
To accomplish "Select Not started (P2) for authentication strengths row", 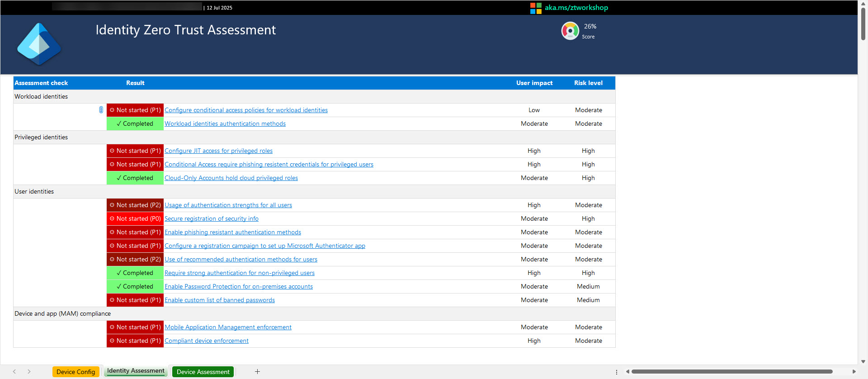I will click(135, 205).
